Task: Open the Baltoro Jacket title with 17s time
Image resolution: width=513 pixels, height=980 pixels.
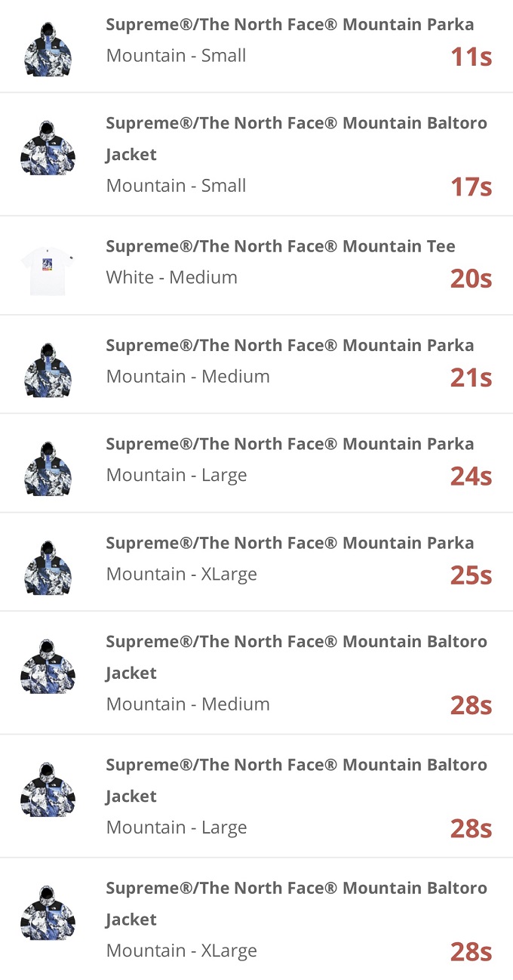Action: [x=296, y=138]
